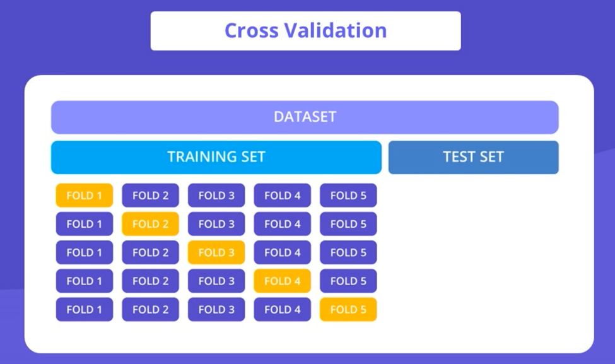The image size is (615, 364).
Task: Select purple FOLD 3 in the second row
Action: [216, 224]
